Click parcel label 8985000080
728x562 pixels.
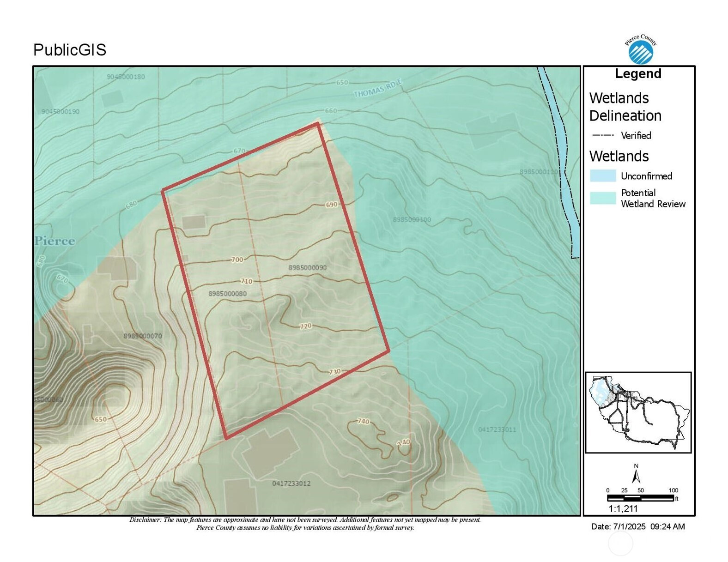[x=227, y=294]
